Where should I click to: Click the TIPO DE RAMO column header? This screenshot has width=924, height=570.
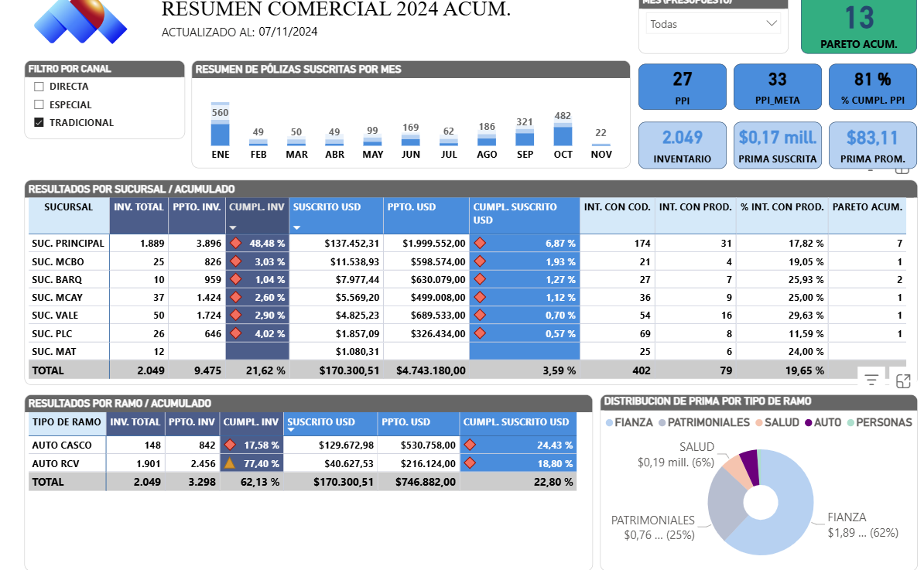coord(67,422)
